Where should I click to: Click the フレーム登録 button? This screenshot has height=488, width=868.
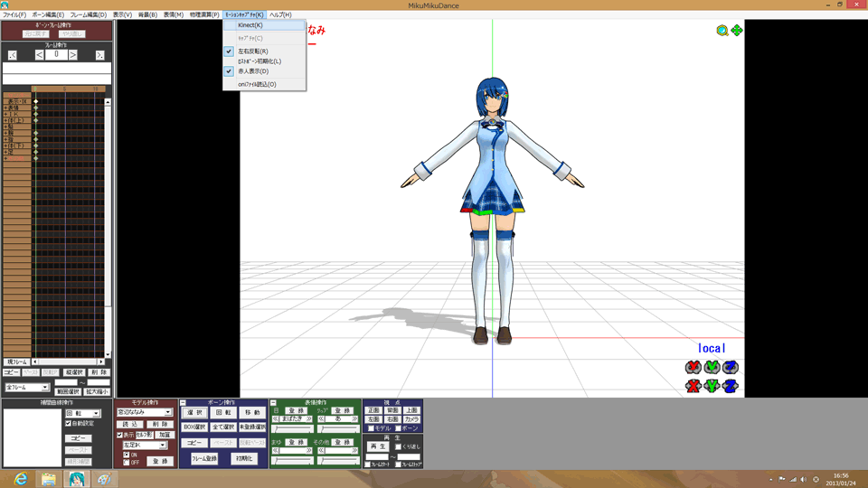[x=203, y=459]
